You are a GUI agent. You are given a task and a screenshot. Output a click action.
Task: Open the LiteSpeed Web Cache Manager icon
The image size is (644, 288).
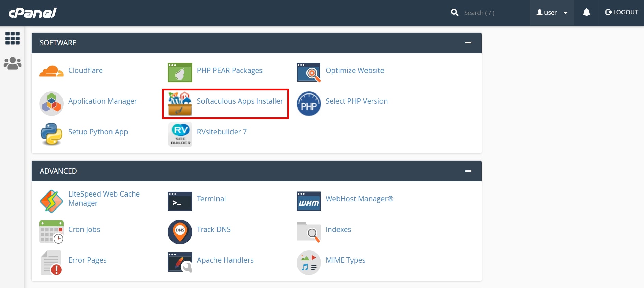click(x=51, y=201)
